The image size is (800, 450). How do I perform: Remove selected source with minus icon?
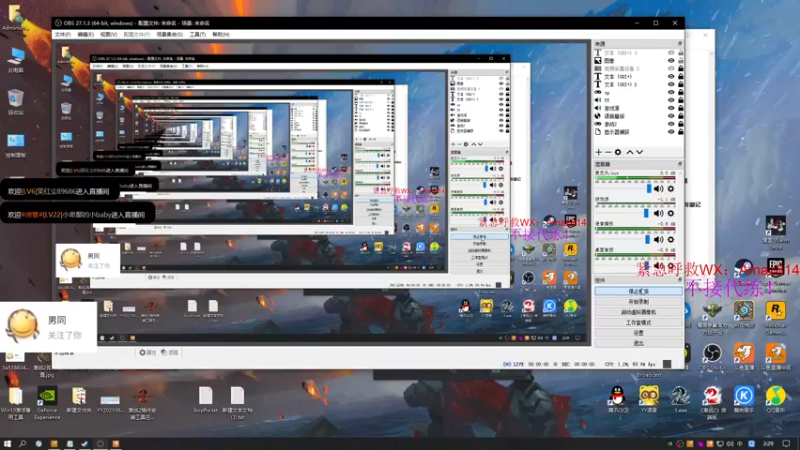coord(608,152)
